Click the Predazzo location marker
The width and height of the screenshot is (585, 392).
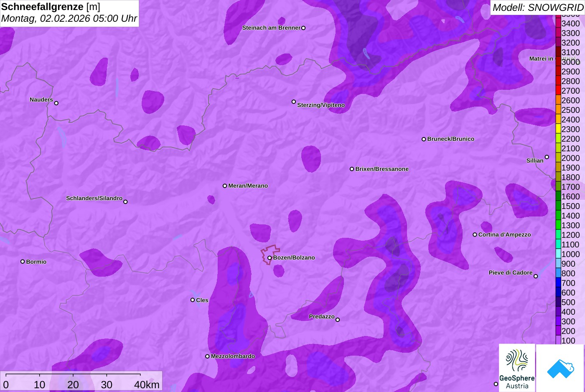pos(338,320)
